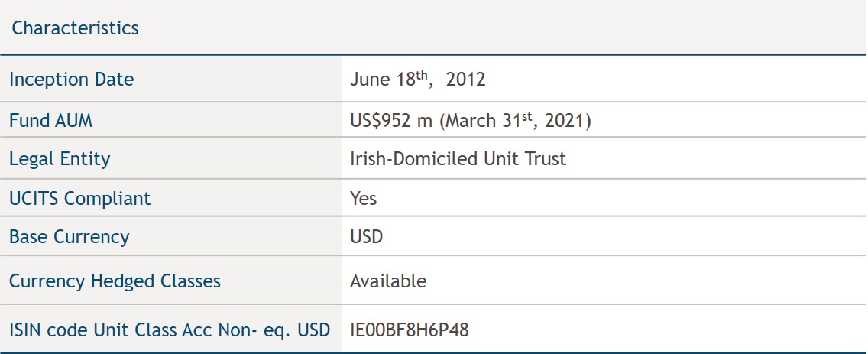
Task: Click the USD base currency value
Action: (367, 237)
